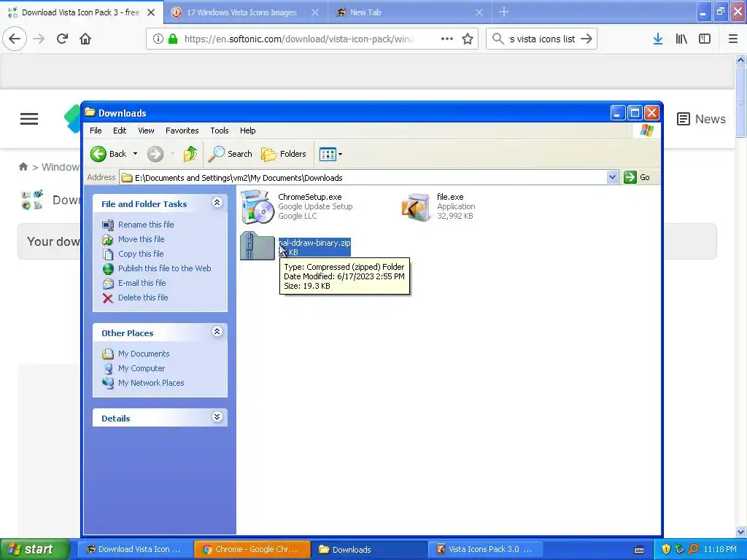Open the browser hamburger menu
Viewport: 747px width, 560px height.
coord(733,39)
